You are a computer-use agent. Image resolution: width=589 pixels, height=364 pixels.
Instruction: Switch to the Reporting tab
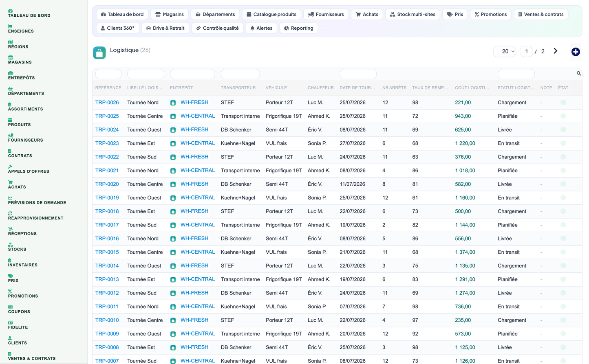299,28
